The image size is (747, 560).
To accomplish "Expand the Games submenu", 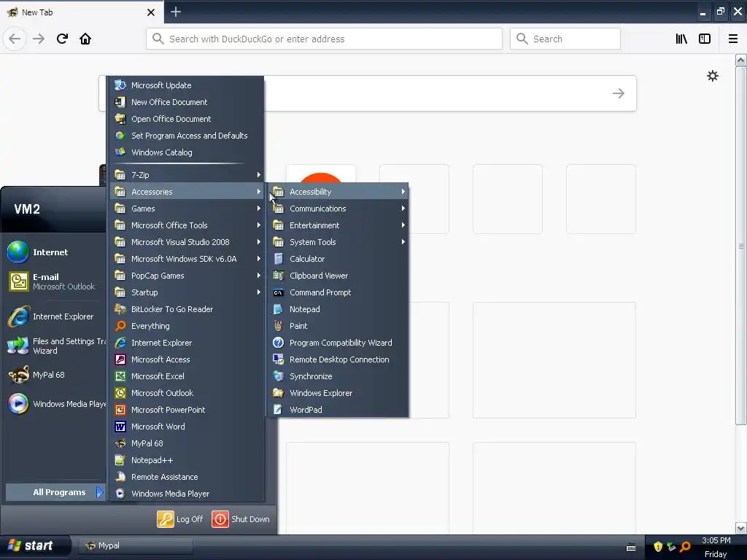I will click(x=187, y=209).
